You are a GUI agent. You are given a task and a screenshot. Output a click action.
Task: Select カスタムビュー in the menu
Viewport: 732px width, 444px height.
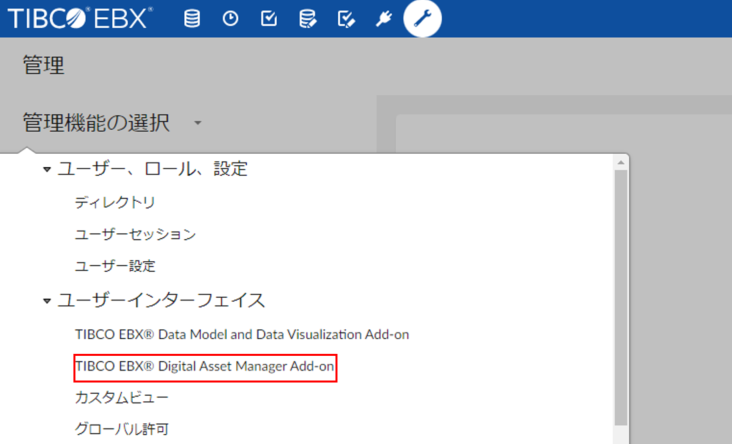pyautogui.click(x=121, y=397)
